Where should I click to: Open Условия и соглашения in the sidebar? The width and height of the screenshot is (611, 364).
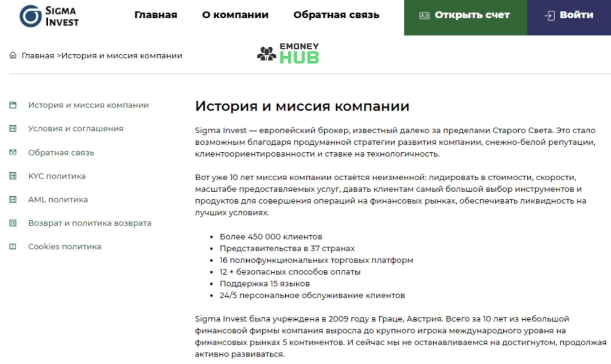[76, 129]
